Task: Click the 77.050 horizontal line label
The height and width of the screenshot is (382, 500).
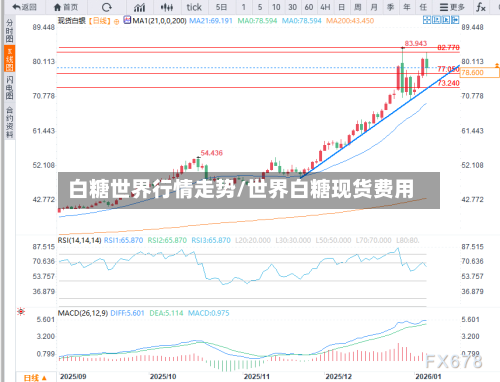Action: 448,69
